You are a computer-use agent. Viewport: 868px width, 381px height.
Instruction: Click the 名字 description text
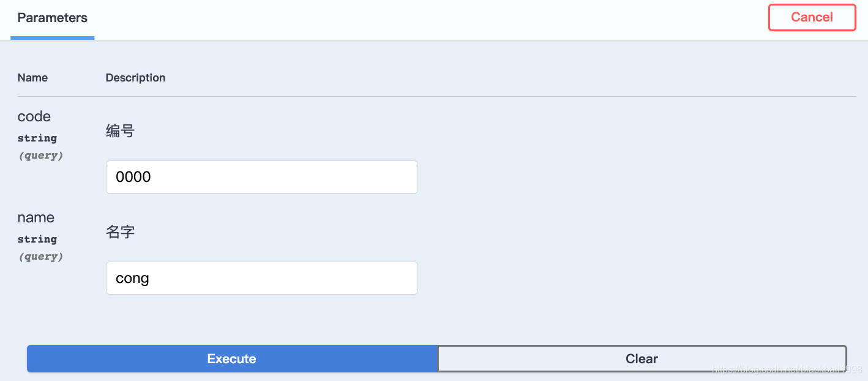tap(120, 232)
